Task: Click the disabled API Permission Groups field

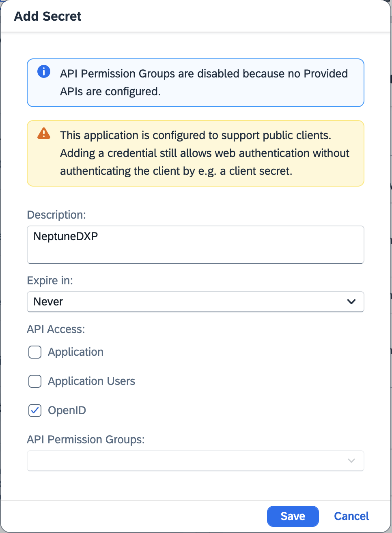Action: point(196,461)
